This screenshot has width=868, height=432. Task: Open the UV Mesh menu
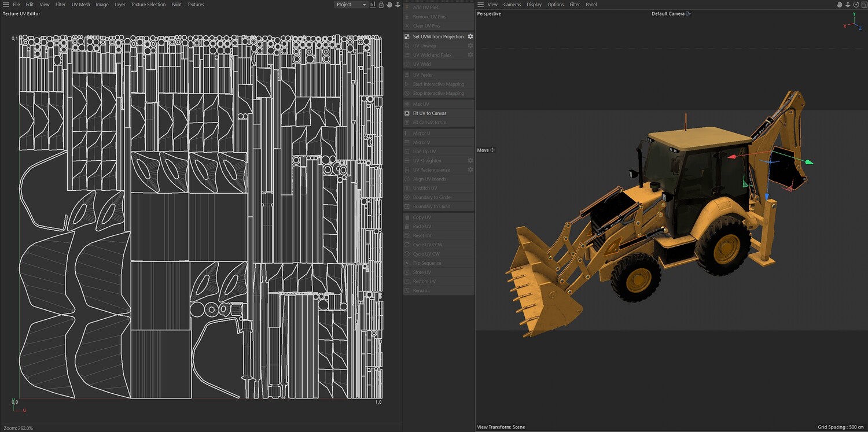pyautogui.click(x=80, y=5)
